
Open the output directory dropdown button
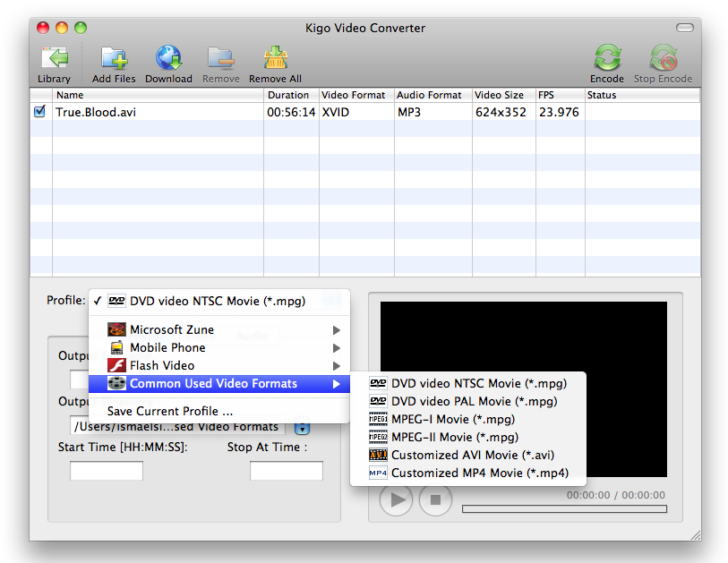(303, 428)
